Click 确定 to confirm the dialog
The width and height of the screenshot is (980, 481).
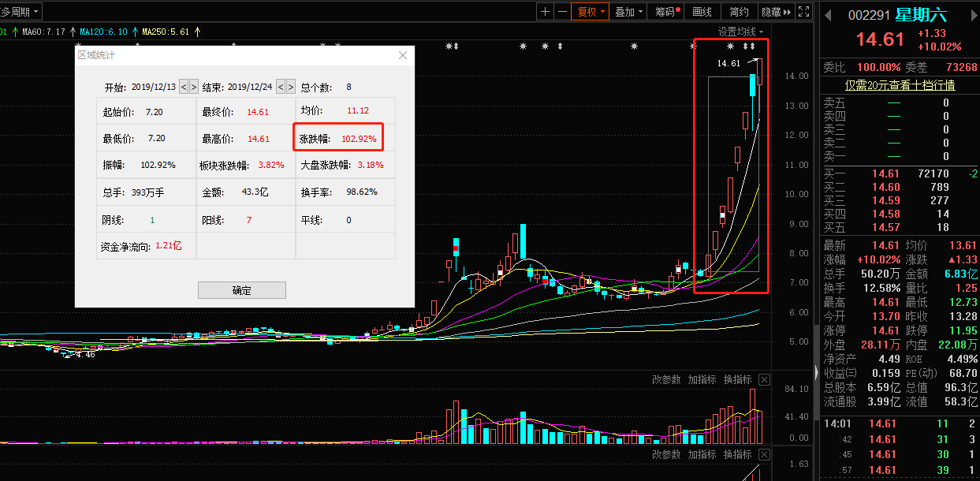tap(241, 290)
